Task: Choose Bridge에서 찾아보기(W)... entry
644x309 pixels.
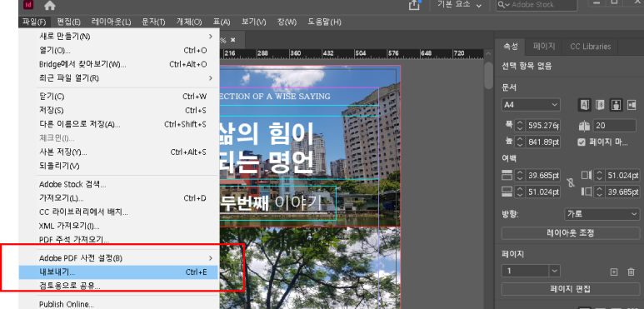Action: coord(118,64)
